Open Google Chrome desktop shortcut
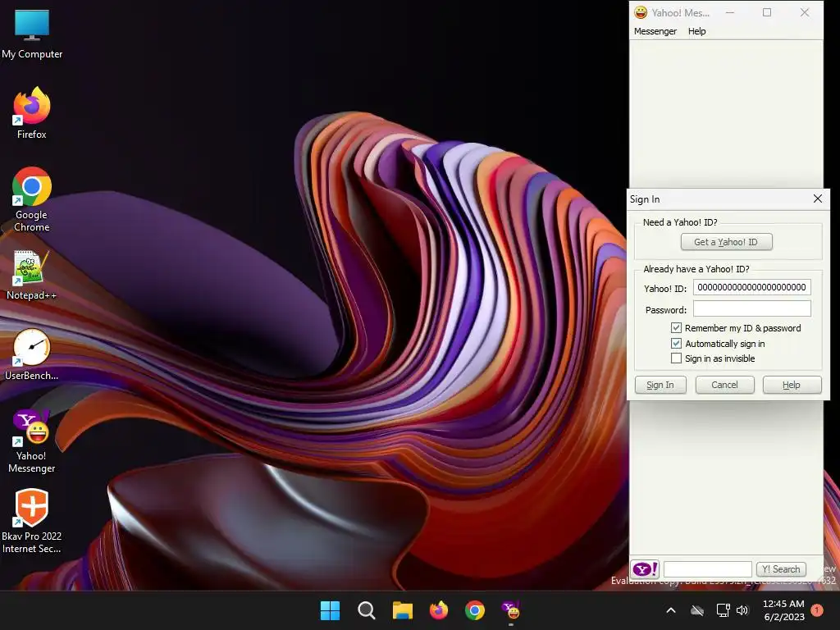 (32, 199)
